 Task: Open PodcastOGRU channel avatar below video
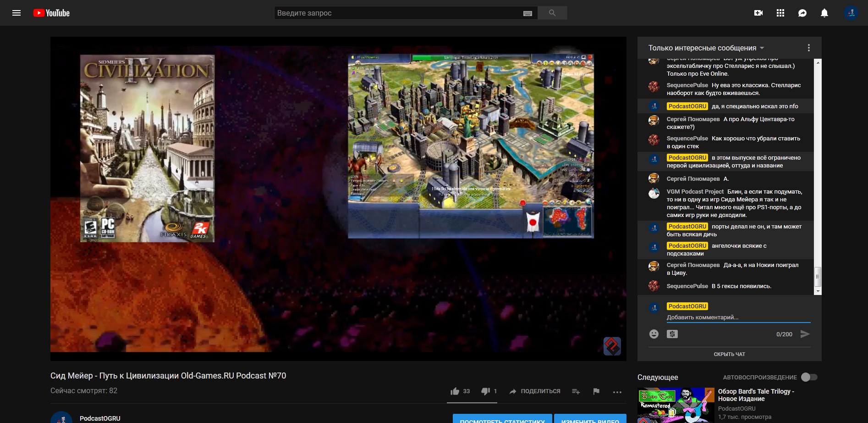pyautogui.click(x=61, y=417)
